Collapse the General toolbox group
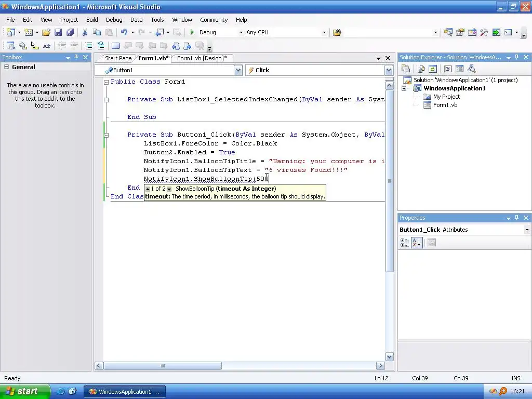This screenshot has width=532, height=399. [x=6, y=67]
